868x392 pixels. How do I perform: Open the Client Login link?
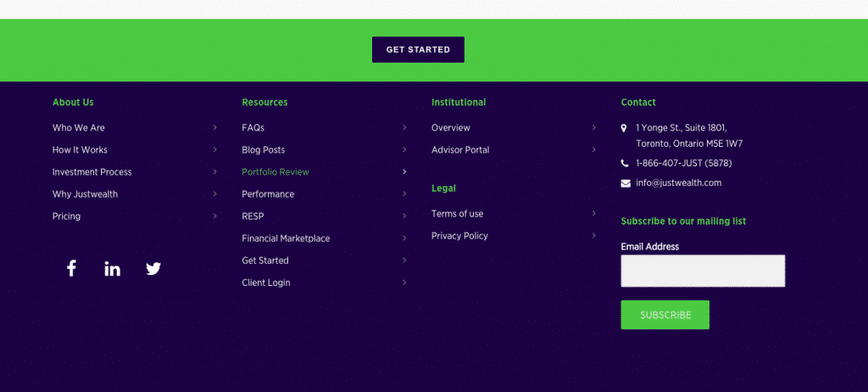click(x=266, y=283)
